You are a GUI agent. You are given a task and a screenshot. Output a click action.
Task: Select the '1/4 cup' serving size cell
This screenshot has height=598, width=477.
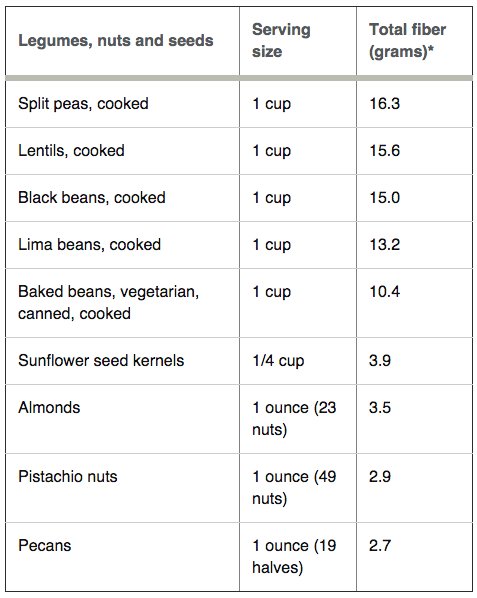click(x=278, y=360)
